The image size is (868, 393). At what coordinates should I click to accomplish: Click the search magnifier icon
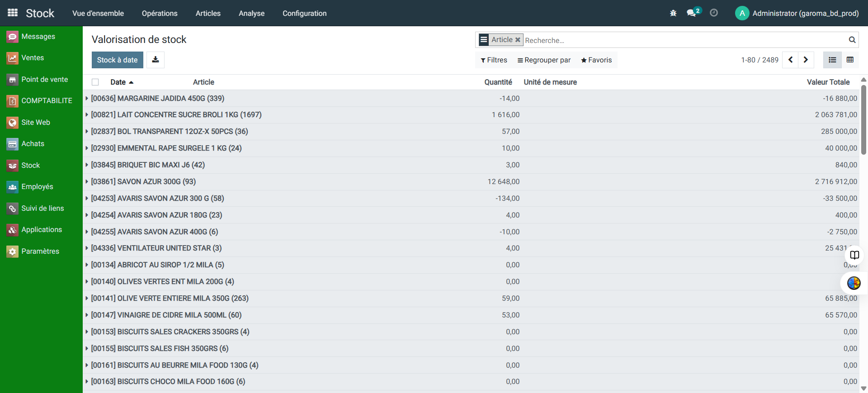[x=852, y=40]
